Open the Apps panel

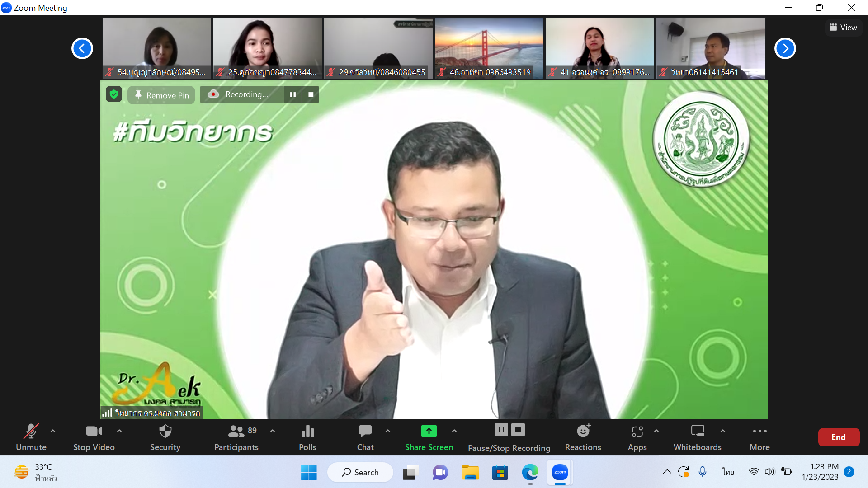(x=637, y=437)
